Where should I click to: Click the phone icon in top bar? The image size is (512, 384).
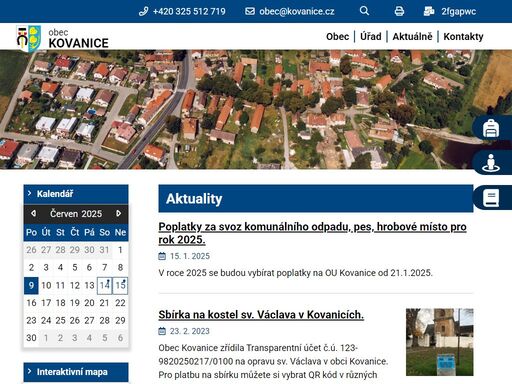(x=143, y=11)
